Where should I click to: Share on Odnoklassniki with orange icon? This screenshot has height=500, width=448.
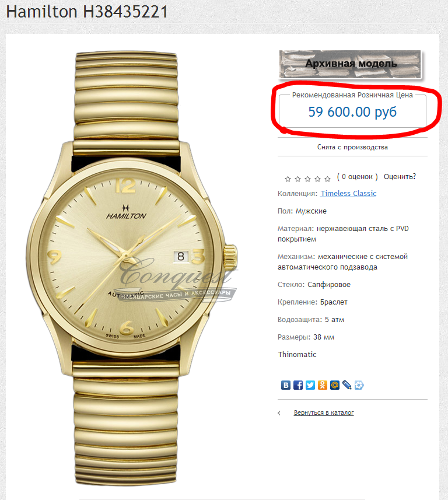coord(323,385)
